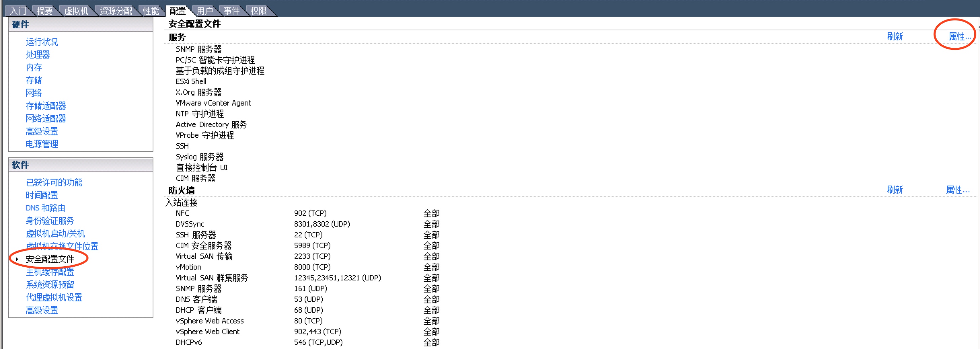Click 刷新 link beside 防火墙 heading

[895, 190]
